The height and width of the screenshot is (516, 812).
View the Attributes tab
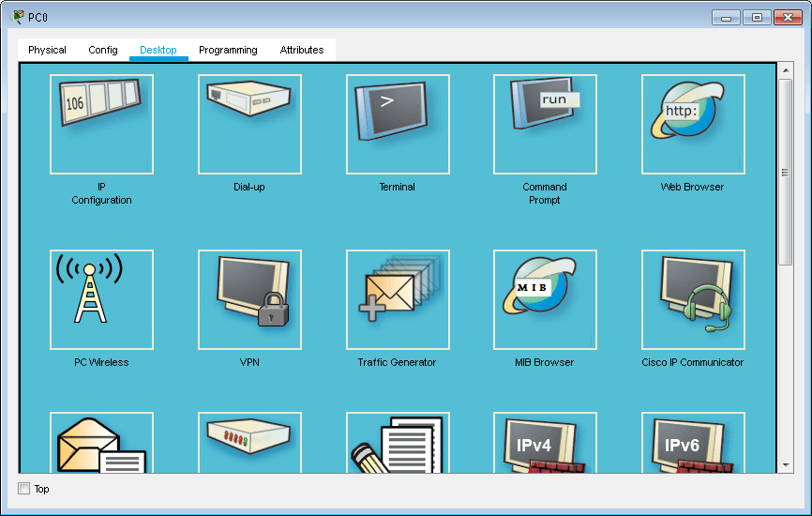(302, 50)
